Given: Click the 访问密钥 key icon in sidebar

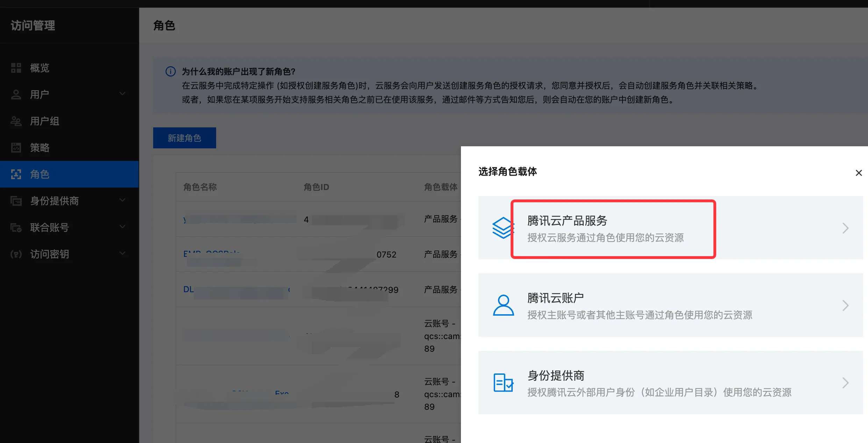Looking at the screenshot, I should (x=16, y=254).
